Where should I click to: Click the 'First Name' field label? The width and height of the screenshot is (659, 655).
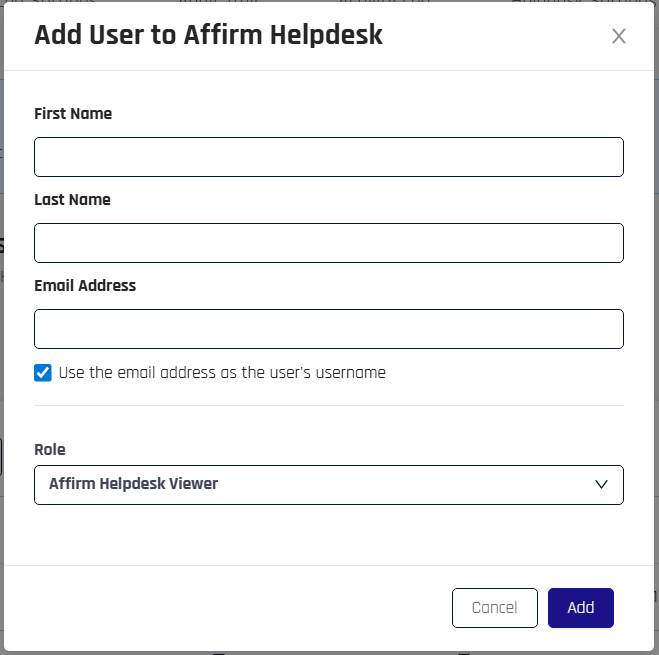point(73,114)
